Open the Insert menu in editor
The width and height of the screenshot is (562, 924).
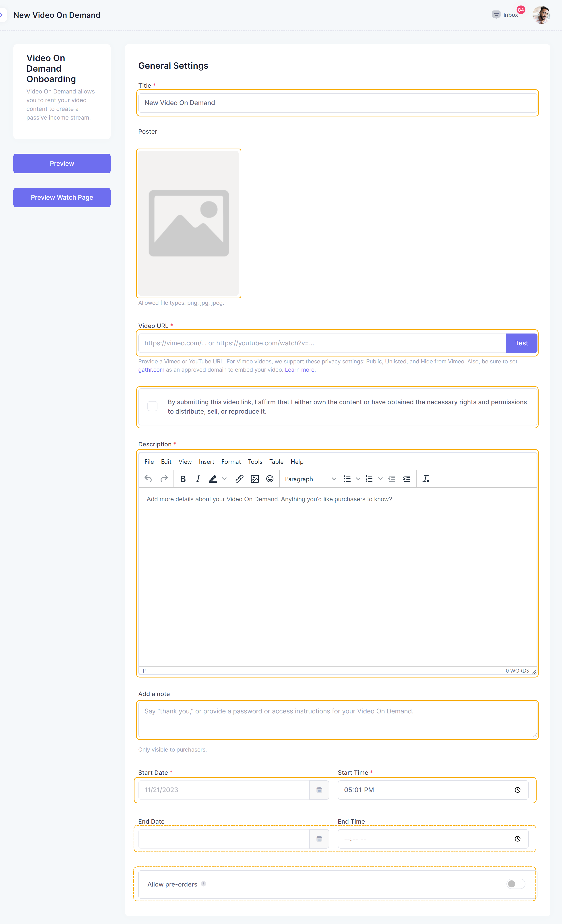[206, 462]
